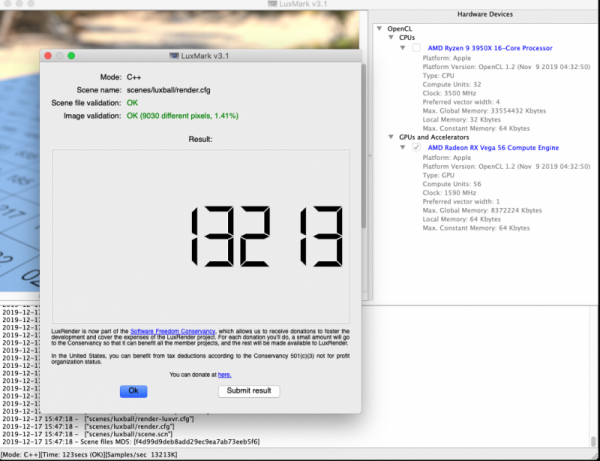Click 'Local Memory: 32 Kbytes' row
Screen dimensions: 600x461
pos(461,120)
